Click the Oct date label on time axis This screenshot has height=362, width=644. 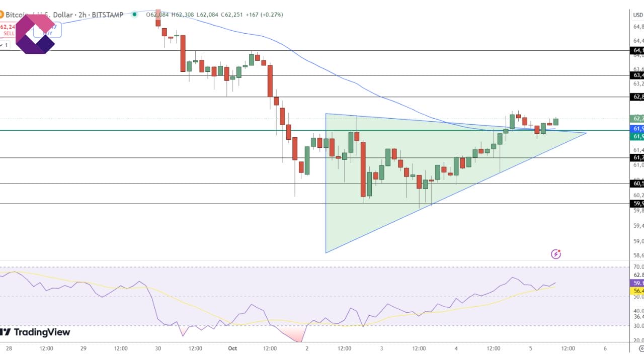pyautogui.click(x=232, y=348)
